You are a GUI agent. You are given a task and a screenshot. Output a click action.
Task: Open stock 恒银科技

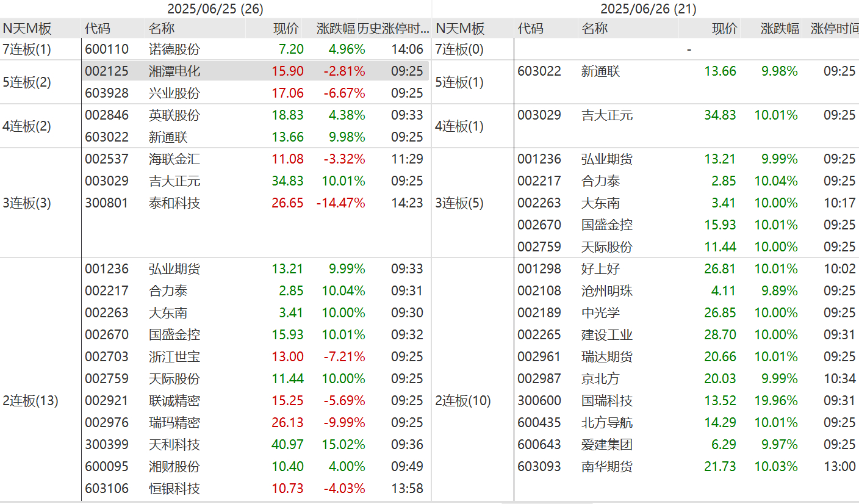174,489
